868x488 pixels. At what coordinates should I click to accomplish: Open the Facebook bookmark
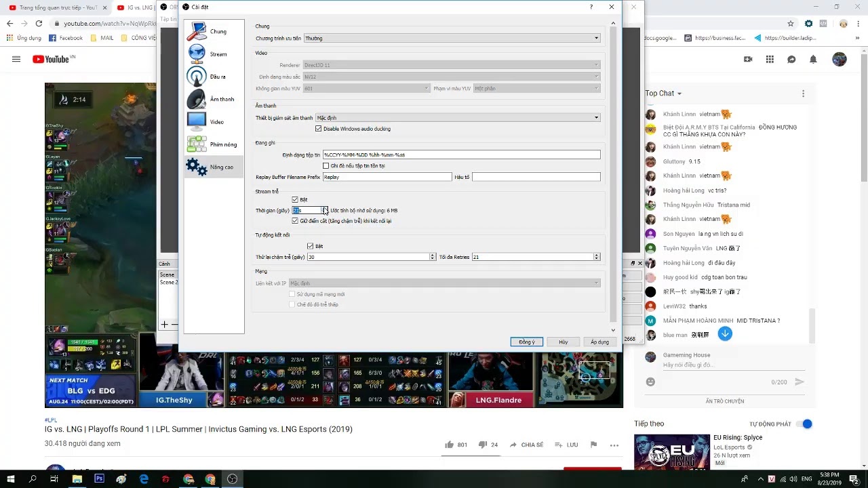(66, 38)
